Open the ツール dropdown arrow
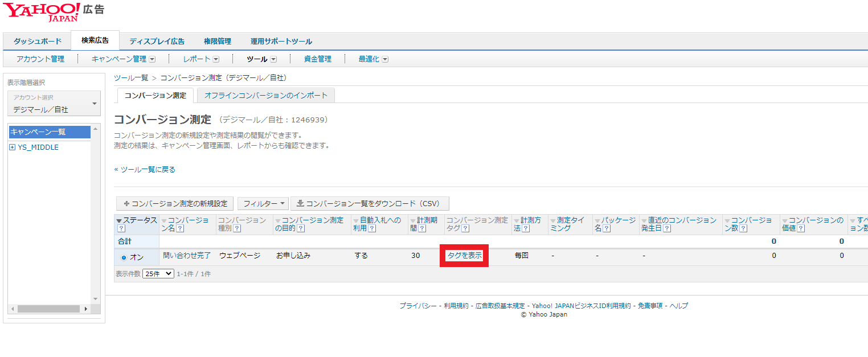 pyautogui.click(x=273, y=59)
